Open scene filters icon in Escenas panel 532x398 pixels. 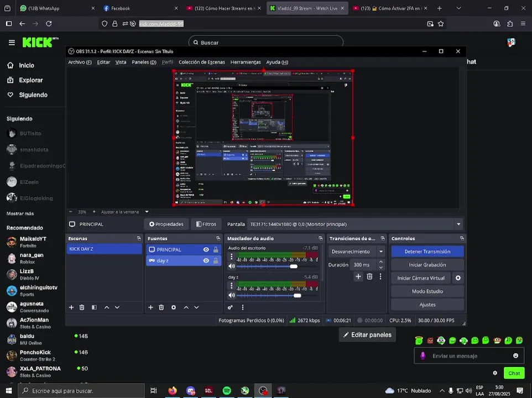click(94, 307)
